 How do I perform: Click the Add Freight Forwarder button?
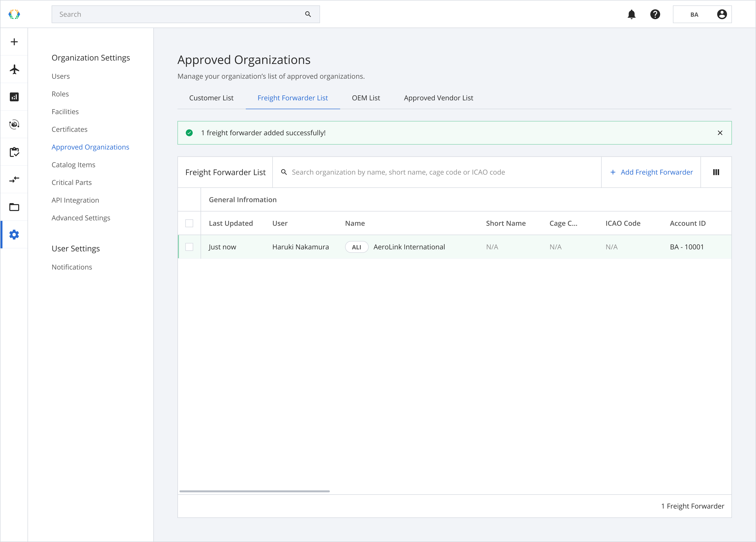tap(651, 172)
